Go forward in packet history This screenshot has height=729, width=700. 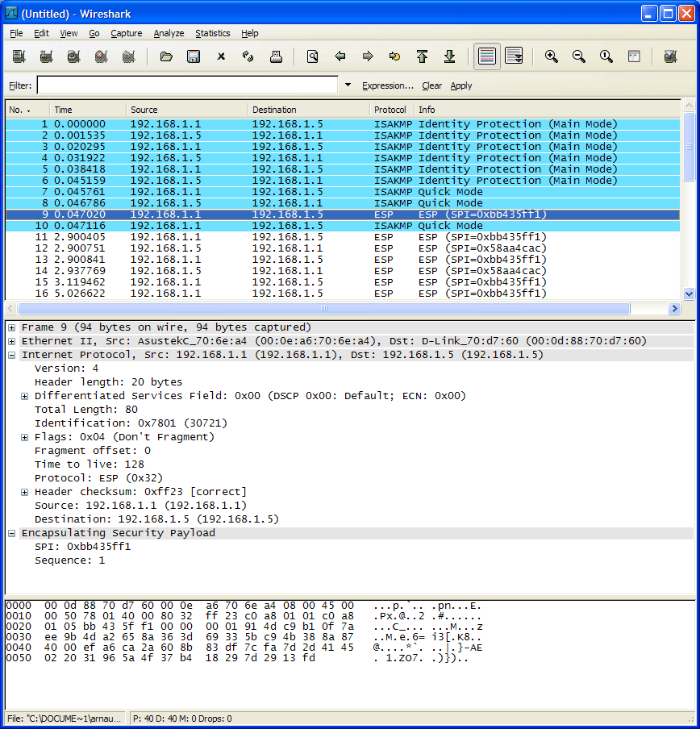click(x=368, y=56)
